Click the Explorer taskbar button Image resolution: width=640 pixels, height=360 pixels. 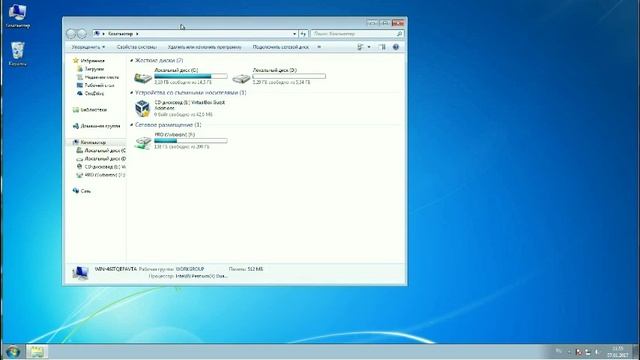pos(37,352)
